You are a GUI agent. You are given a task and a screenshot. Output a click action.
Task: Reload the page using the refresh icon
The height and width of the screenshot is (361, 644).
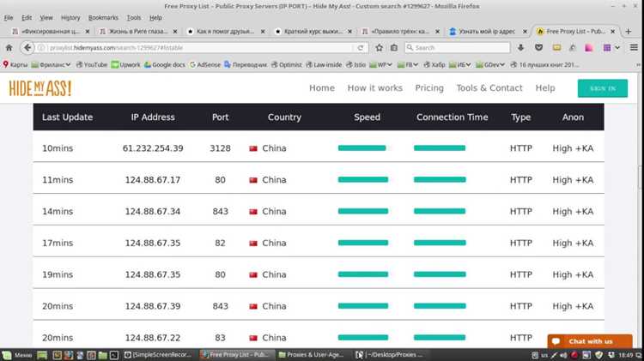tap(360, 48)
